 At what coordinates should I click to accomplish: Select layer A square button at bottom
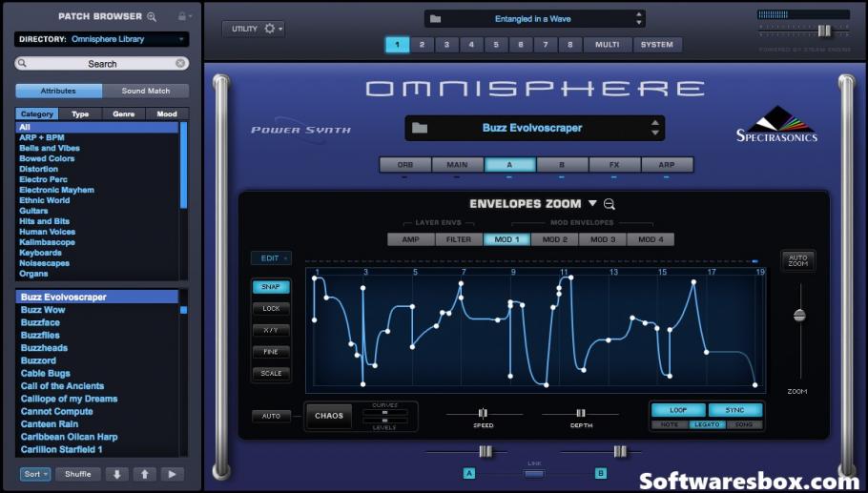(469, 473)
